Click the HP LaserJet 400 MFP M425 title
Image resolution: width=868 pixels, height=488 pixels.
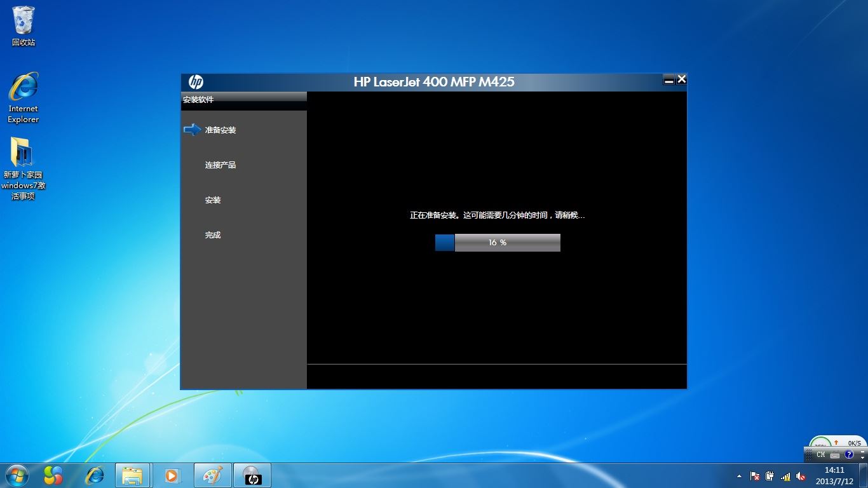click(x=434, y=82)
